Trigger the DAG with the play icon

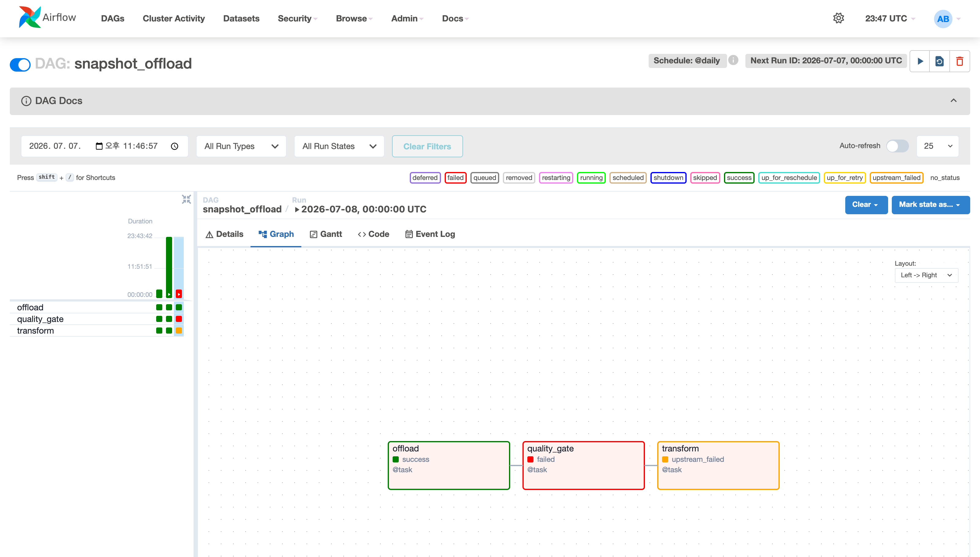point(920,61)
